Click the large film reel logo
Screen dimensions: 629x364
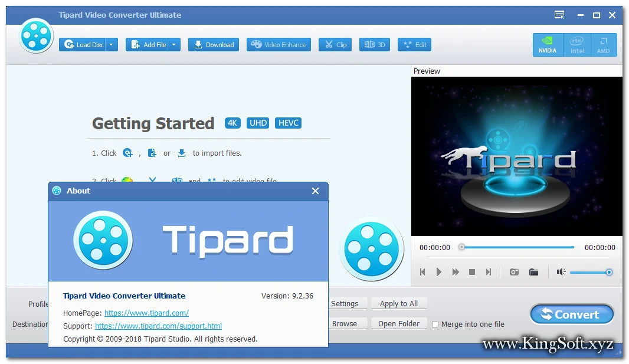(372, 250)
